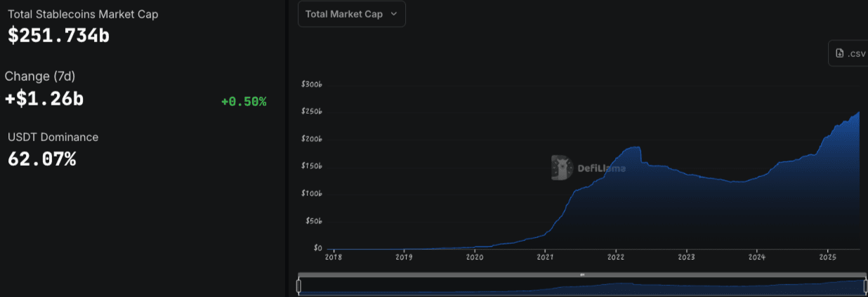The height and width of the screenshot is (297, 868).
Task: Click the $251.734b market cap value
Action: click(58, 35)
